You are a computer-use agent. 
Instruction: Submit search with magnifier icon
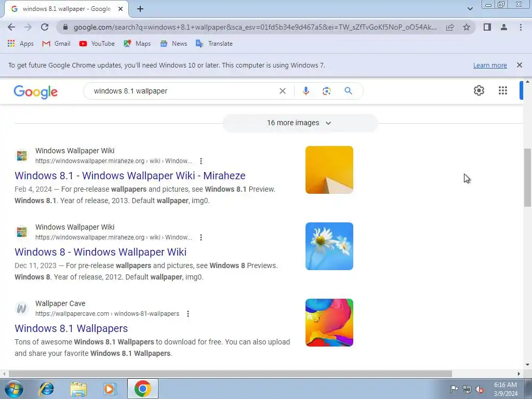tap(348, 91)
